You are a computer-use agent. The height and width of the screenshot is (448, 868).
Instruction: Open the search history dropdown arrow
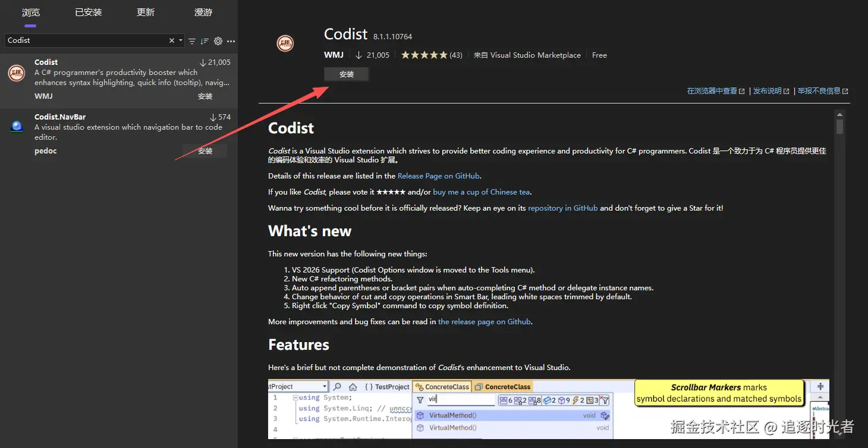click(181, 40)
